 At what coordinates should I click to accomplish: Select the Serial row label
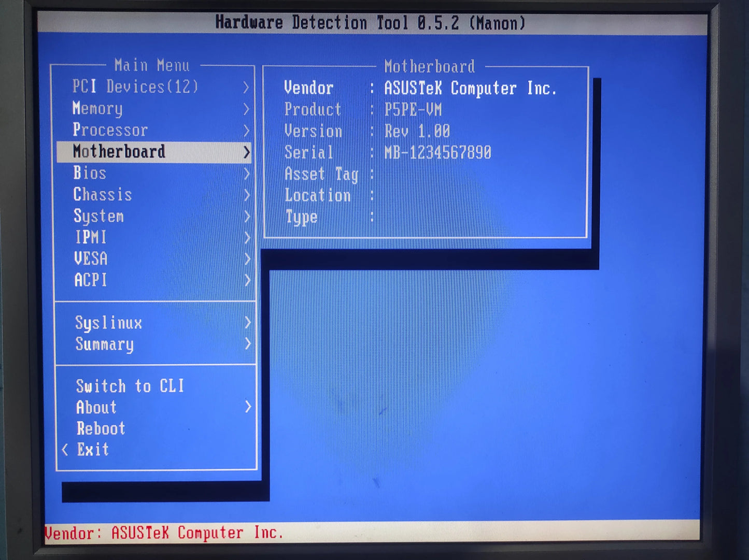tap(309, 152)
